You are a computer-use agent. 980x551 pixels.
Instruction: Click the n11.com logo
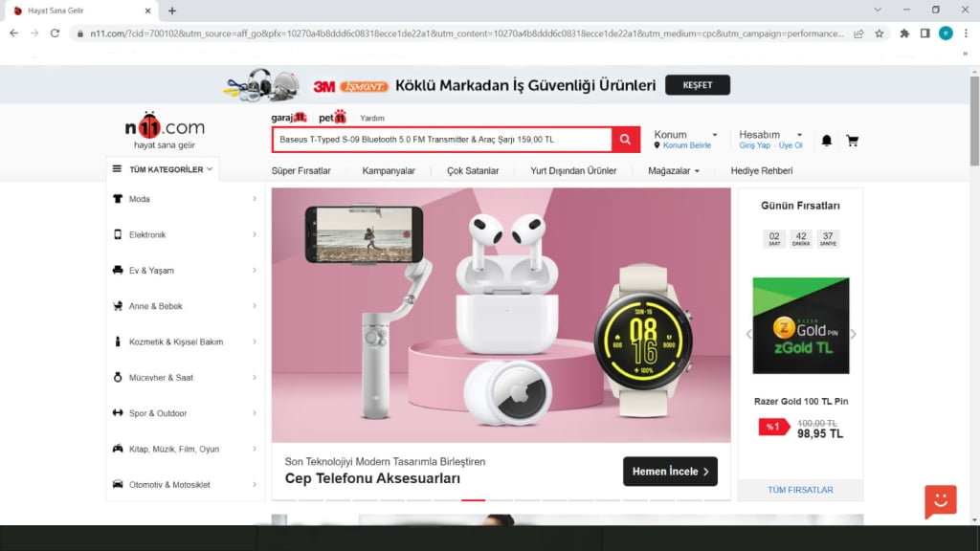165,127
